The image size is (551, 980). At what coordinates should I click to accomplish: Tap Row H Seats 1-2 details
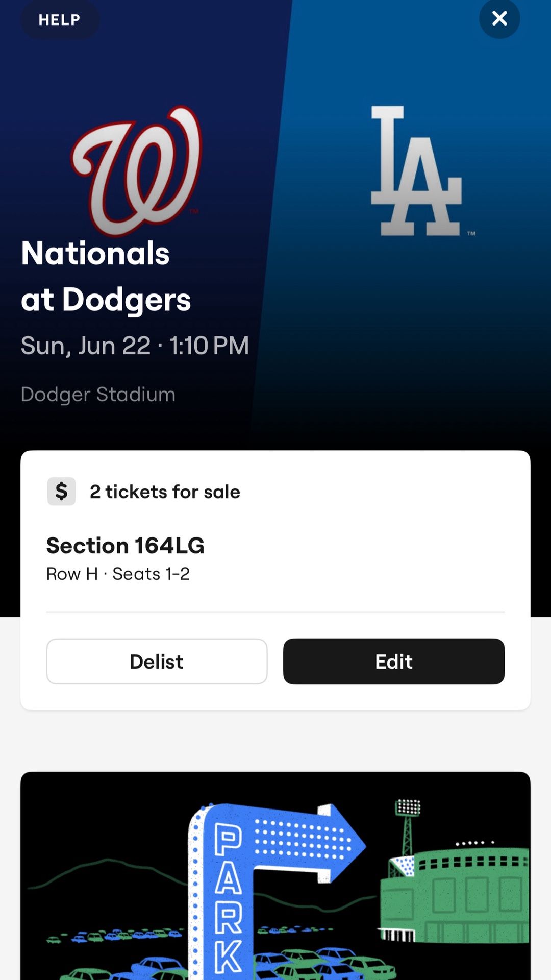pyautogui.click(x=118, y=574)
